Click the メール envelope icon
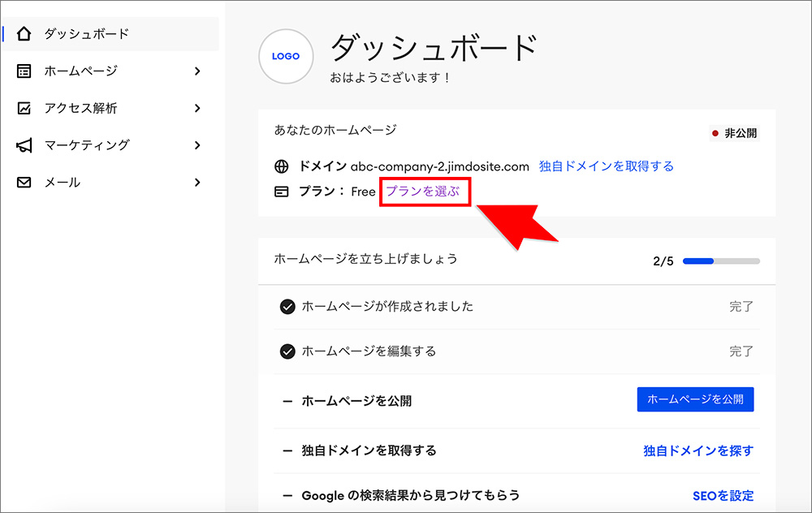 pyautogui.click(x=24, y=182)
